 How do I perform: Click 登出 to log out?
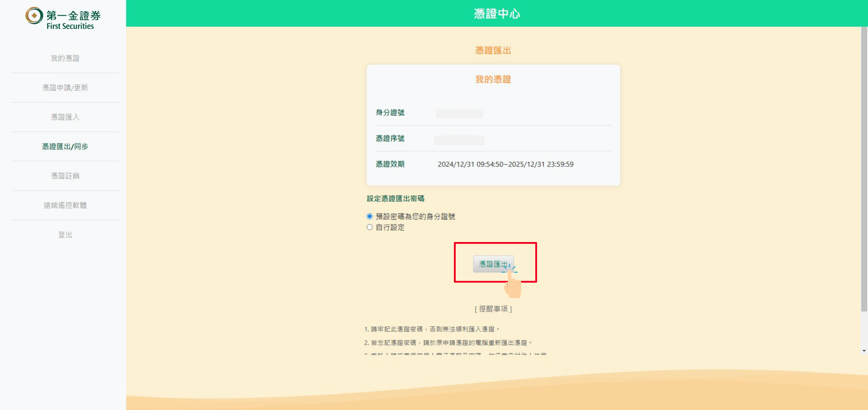click(65, 235)
